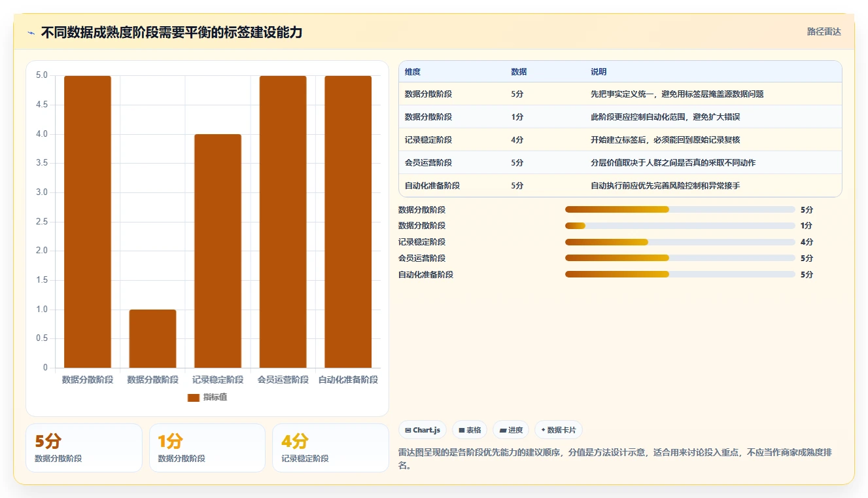Screen dimensions: 868x498
Task: Open the 数据卡片 chip
Action: coord(559,430)
